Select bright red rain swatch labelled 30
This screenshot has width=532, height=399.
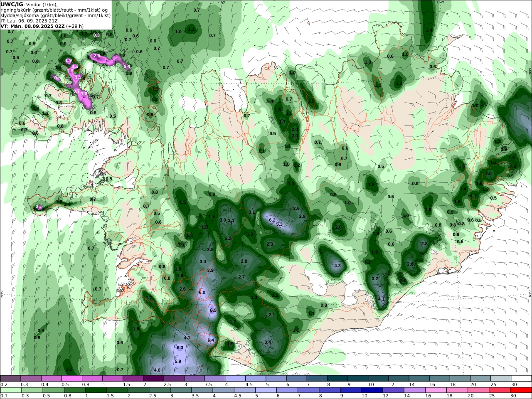point(521,390)
